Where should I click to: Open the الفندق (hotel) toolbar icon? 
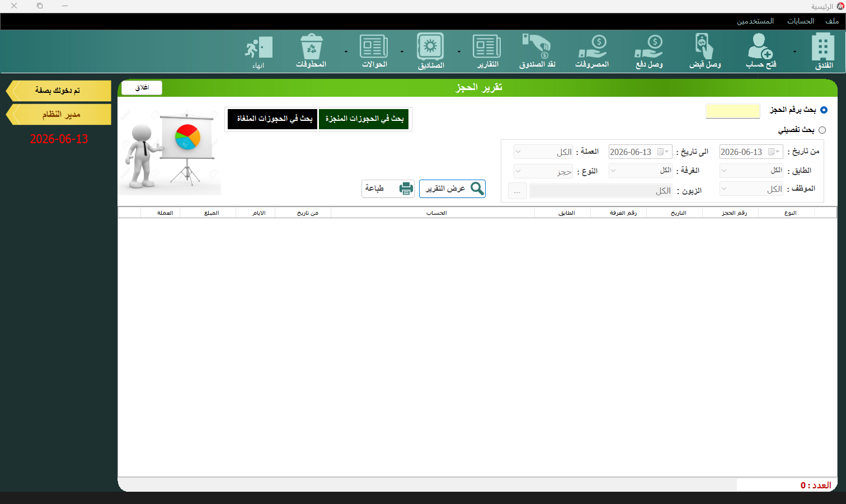click(823, 51)
